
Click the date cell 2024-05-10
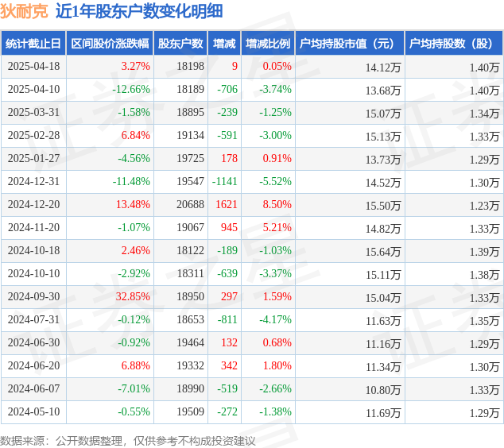pyautogui.click(x=33, y=411)
